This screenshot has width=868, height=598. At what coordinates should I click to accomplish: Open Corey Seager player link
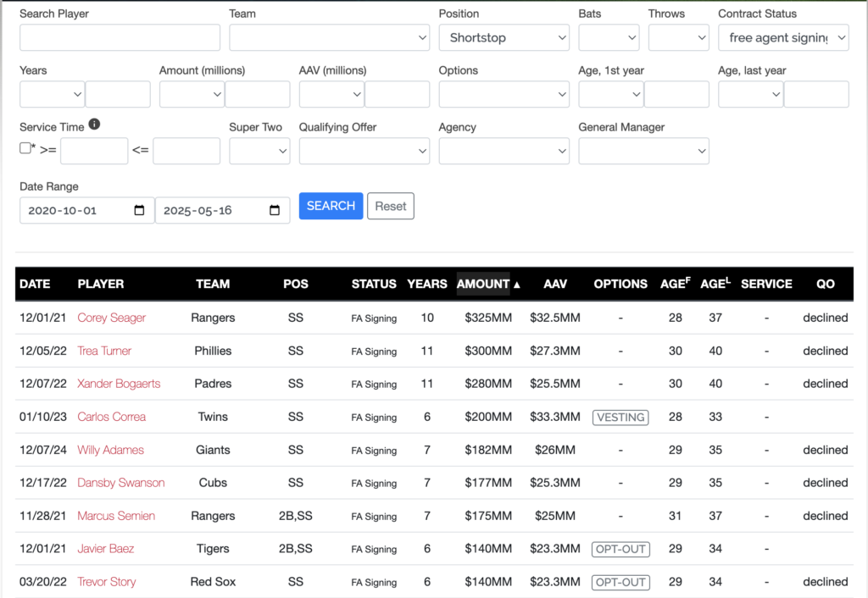coord(111,318)
